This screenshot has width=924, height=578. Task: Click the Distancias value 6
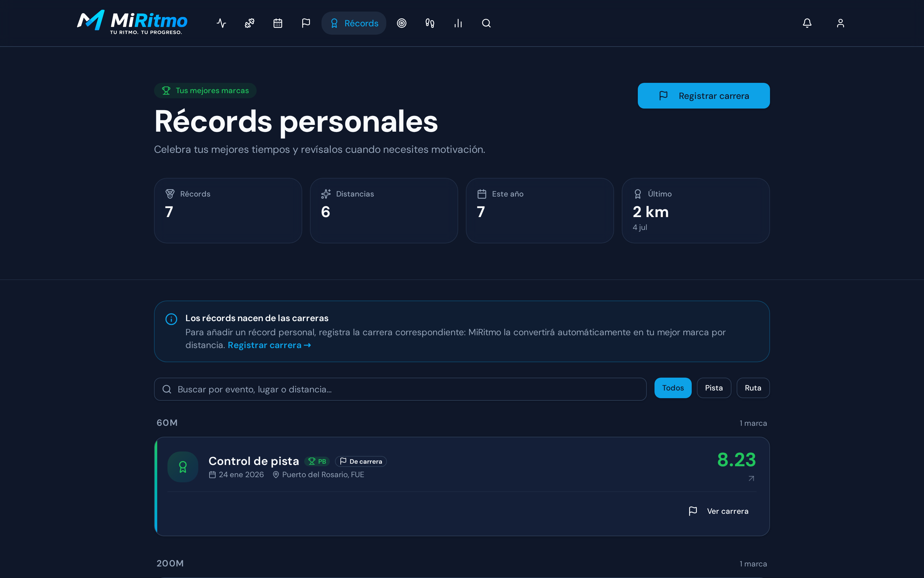click(326, 212)
